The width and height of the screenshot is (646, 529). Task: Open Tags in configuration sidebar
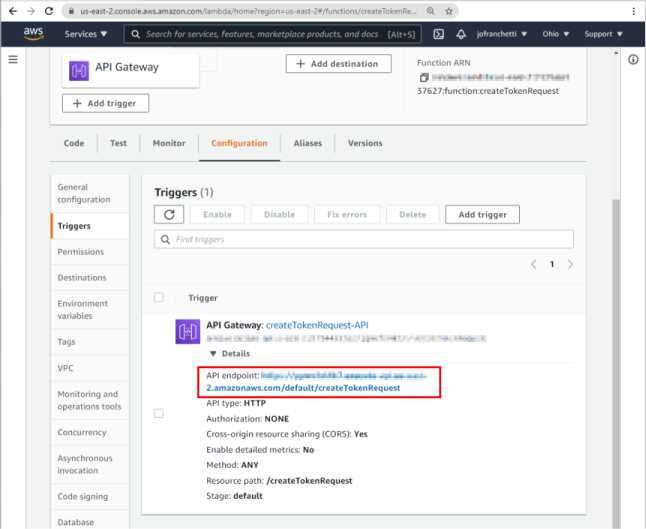(90, 342)
